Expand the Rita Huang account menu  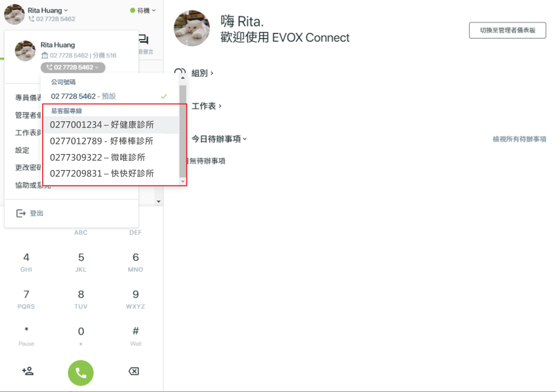pyautogui.click(x=48, y=10)
